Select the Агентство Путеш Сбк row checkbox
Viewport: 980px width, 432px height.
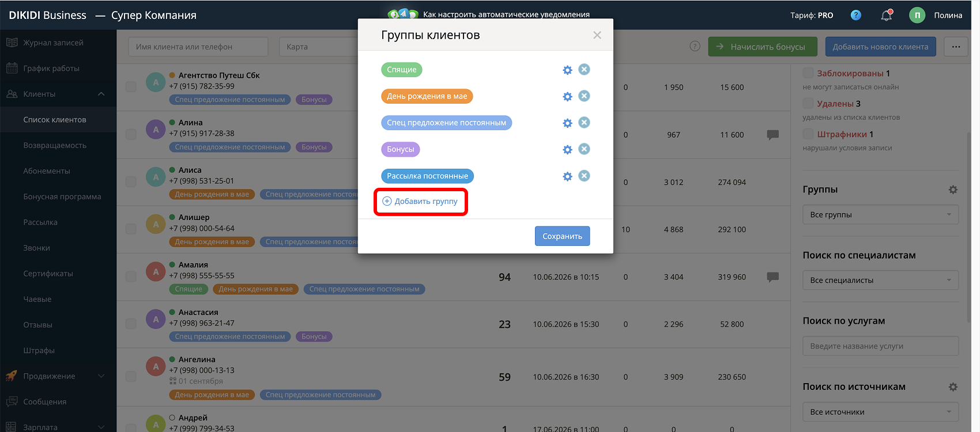[x=131, y=86]
